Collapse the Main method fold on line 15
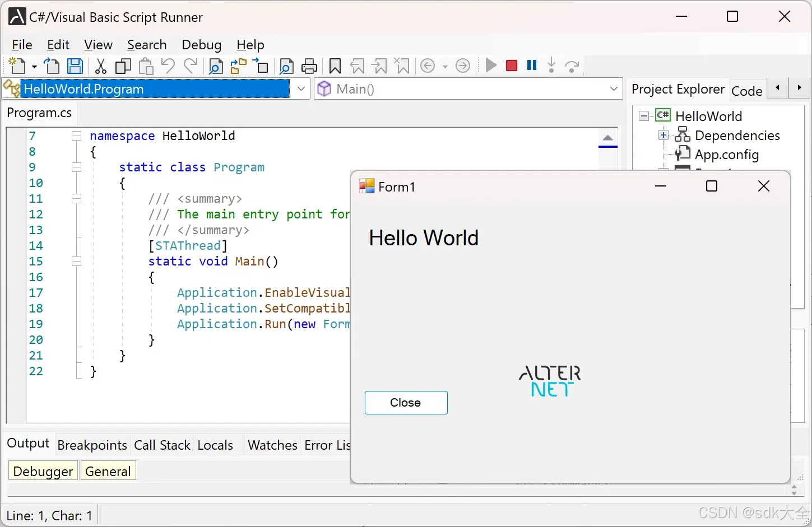The height and width of the screenshot is (527, 812). [76, 261]
